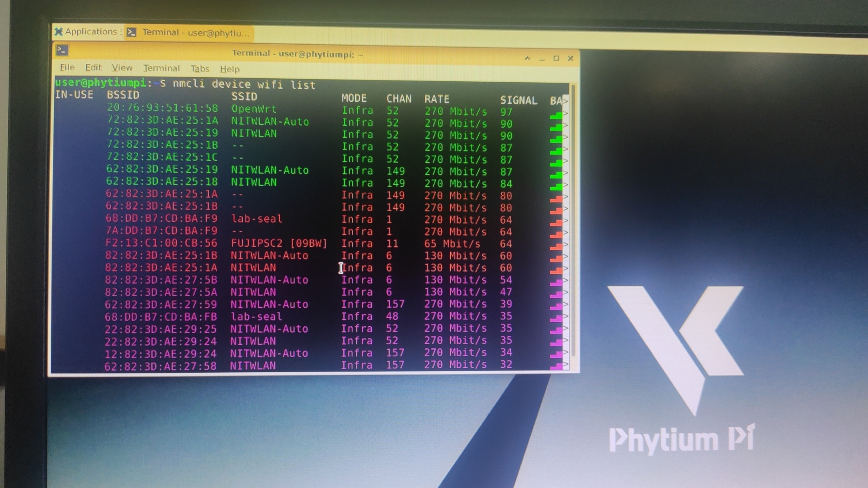Viewport: 868px width, 488px height.
Task: Minimize the Terminal window
Action: pos(542,59)
